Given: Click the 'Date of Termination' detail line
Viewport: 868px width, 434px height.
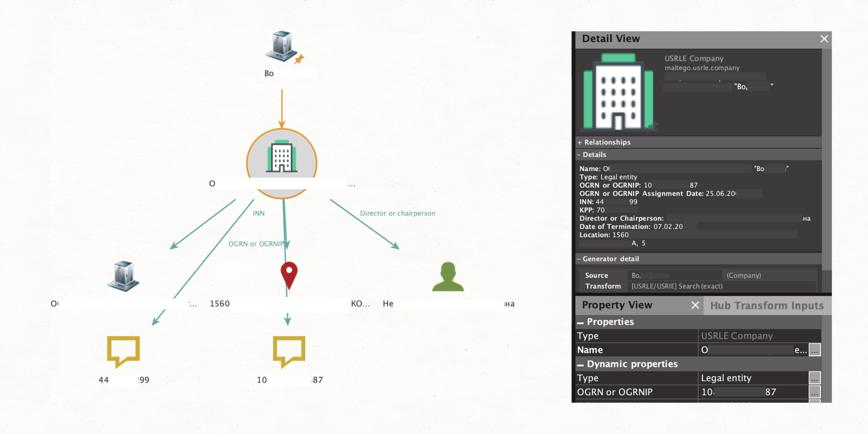Looking at the screenshot, I should 631,227.
